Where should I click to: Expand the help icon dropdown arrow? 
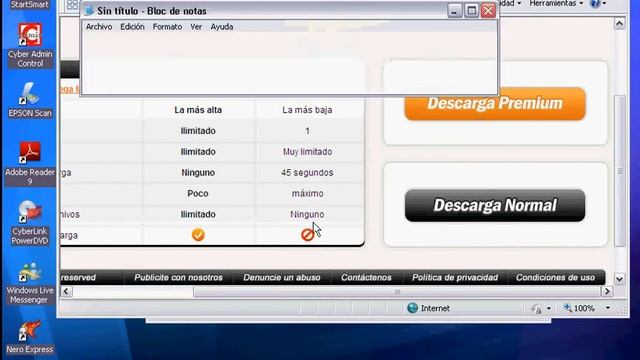[x=604, y=4]
